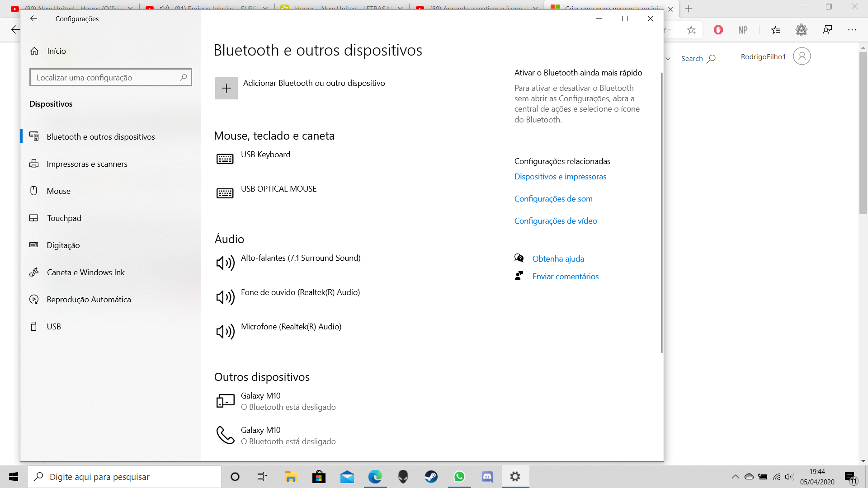868x488 pixels.
Task: Switch to Touchpad settings section
Action: click(64, 218)
